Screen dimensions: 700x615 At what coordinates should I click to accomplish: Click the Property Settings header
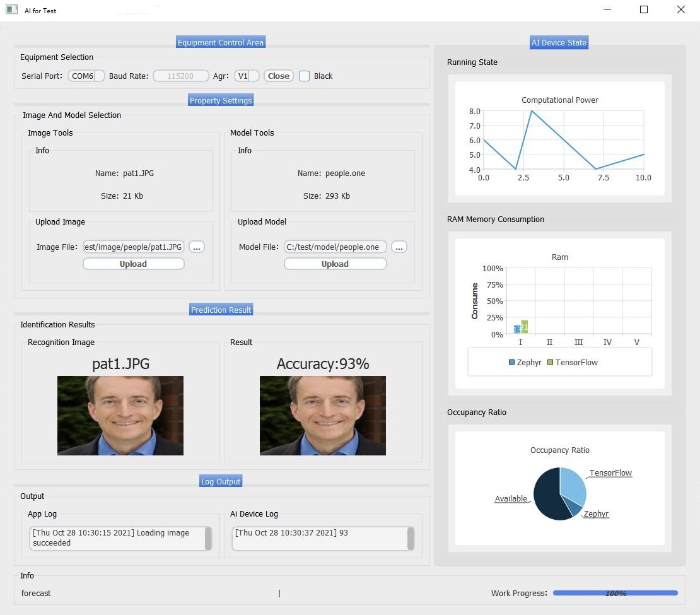(221, 100)
